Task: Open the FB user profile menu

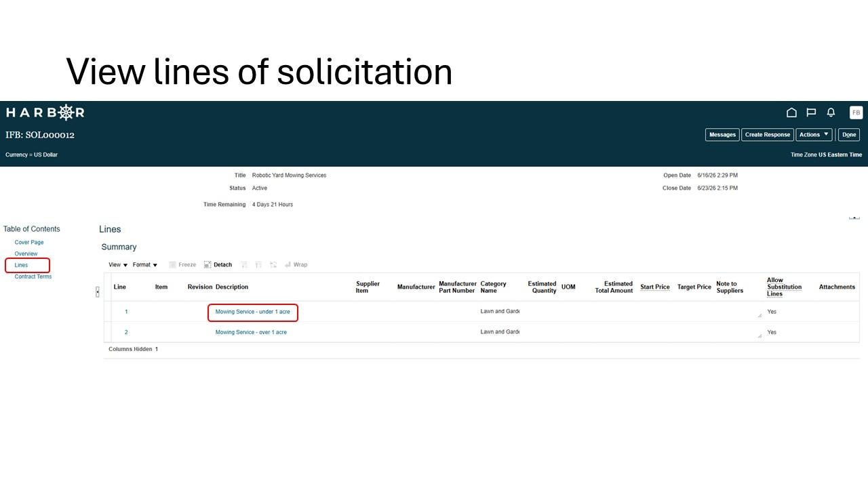Action: pyautogui.click(x=856, y=113)
